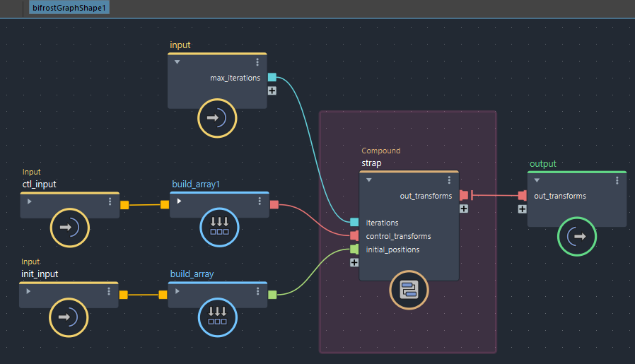Click the red control_transforms input port
The width and height of the screenshot is (635, 364).
point(354,236)
